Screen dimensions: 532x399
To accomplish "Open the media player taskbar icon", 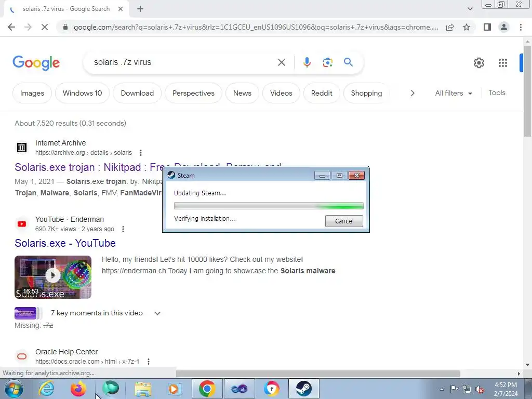I will (175, 389).
